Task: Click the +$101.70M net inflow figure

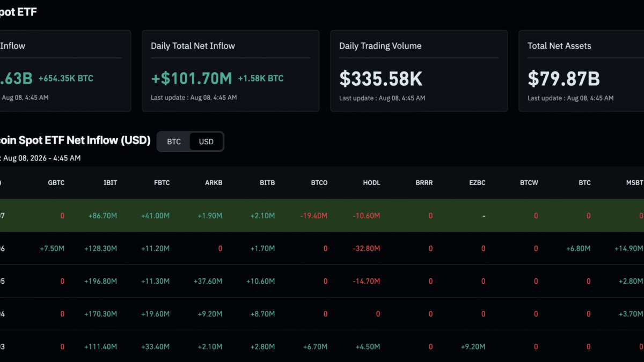Action: click(192, 78)
